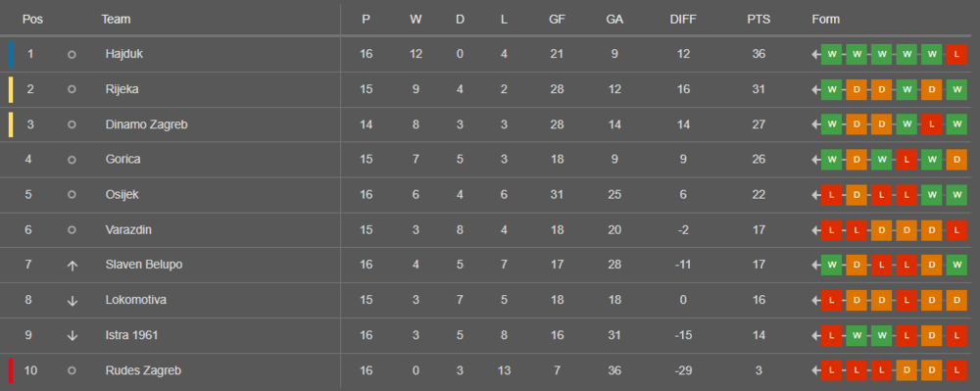Open the Dinamo Zagreb team link
This screenshot has height=391, width=980.
[x=146, y=124]
